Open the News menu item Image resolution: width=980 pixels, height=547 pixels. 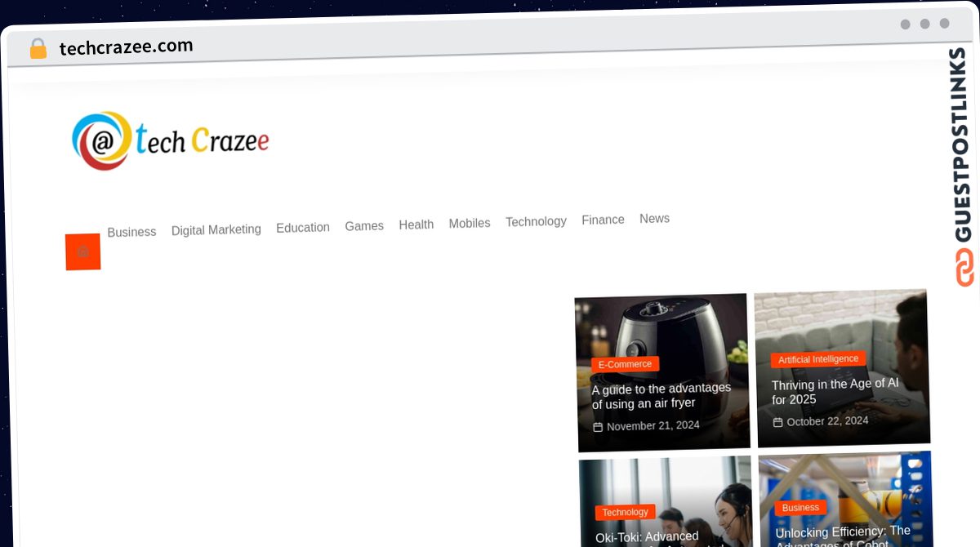point(655,218)
